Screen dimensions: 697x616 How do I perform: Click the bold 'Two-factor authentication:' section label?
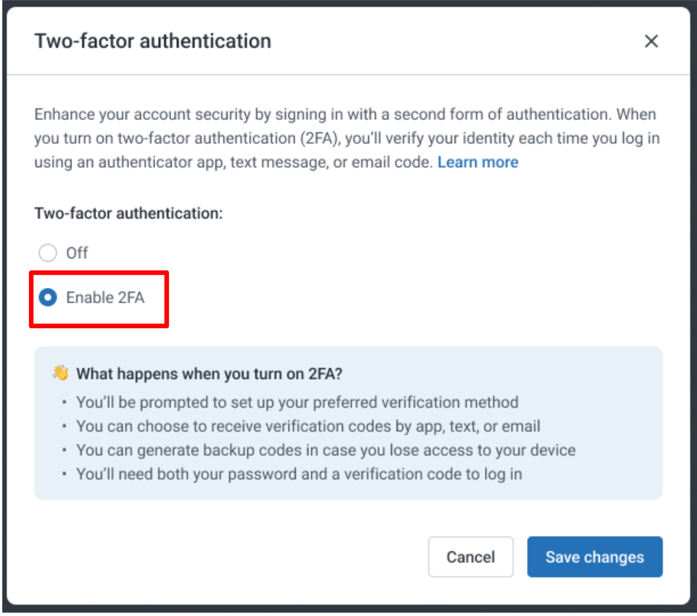[129, 213]
